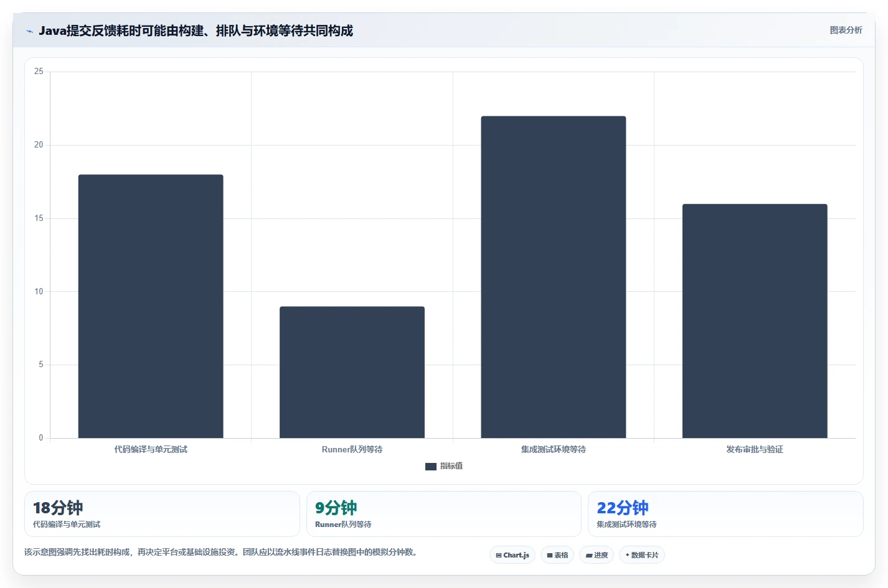Click the y-axis value 20
Image resolution: width=888 pixels, height=588 pixels.
[39, 145]
